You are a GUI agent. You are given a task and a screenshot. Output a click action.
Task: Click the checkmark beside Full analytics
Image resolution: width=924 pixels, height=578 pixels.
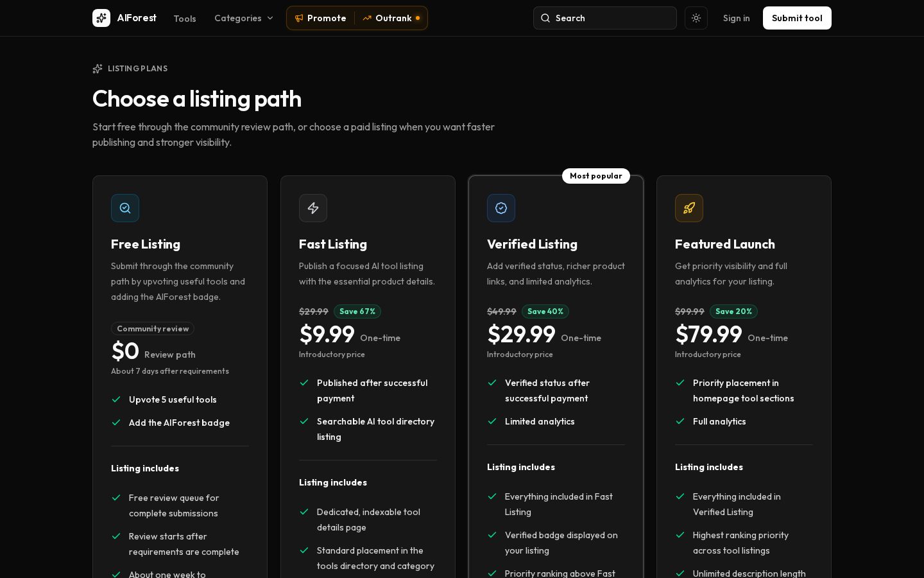(x=680, y=421)
